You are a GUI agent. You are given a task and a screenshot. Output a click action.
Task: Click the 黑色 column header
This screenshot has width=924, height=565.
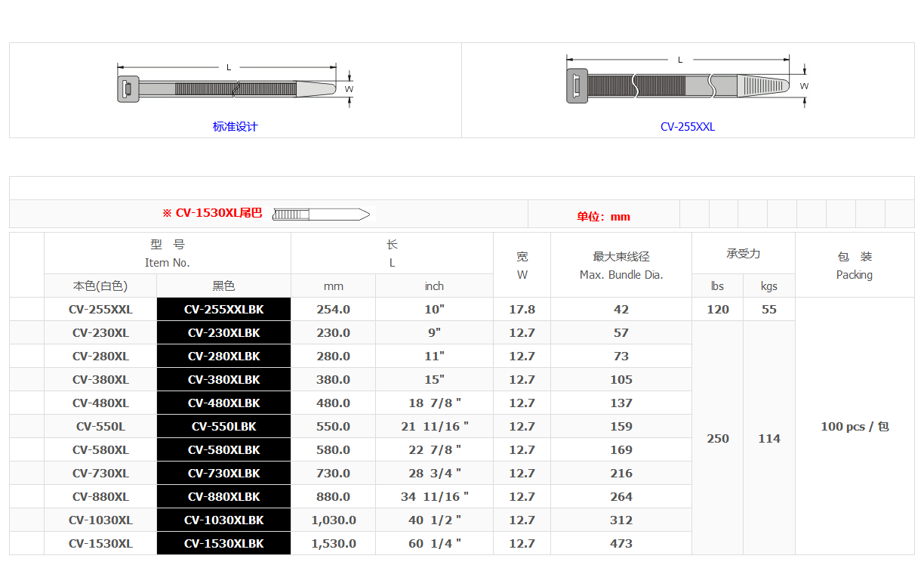(223, 286)
